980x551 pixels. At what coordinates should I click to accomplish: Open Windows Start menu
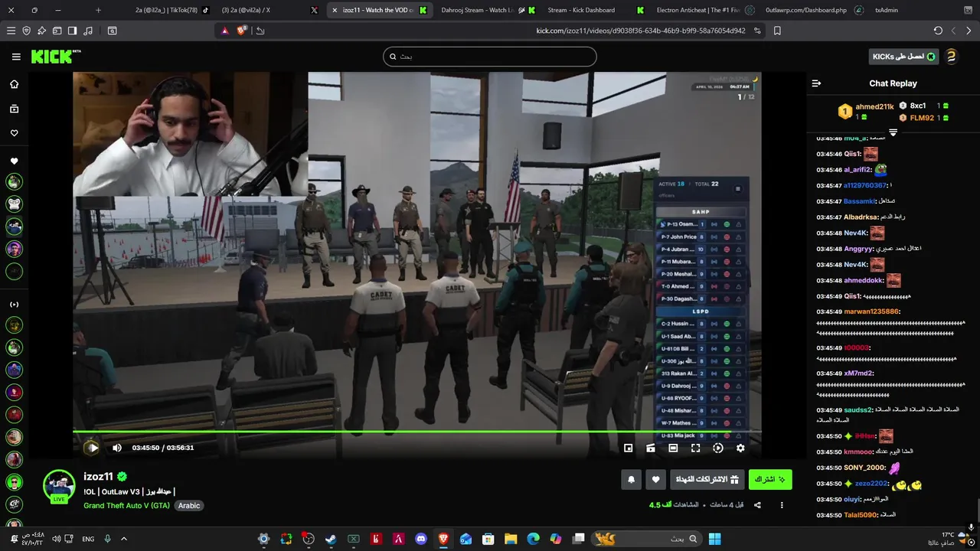(714, 539)
